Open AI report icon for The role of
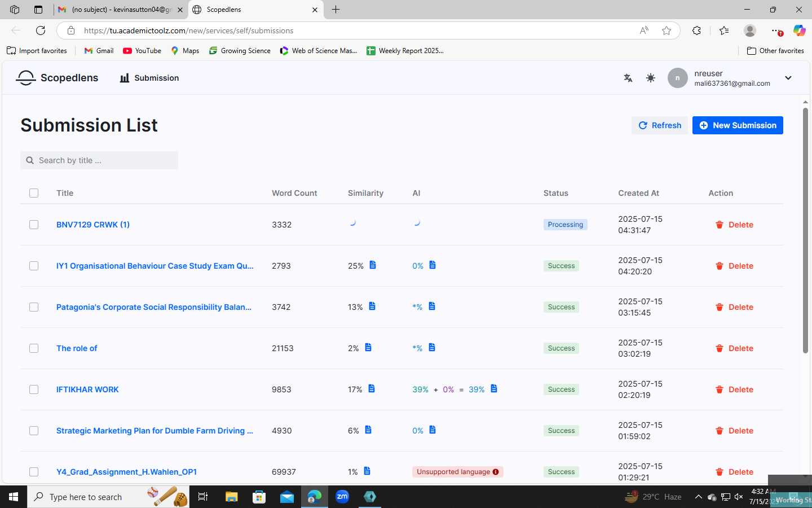The image size is (812, 508). tap(432, 347)
